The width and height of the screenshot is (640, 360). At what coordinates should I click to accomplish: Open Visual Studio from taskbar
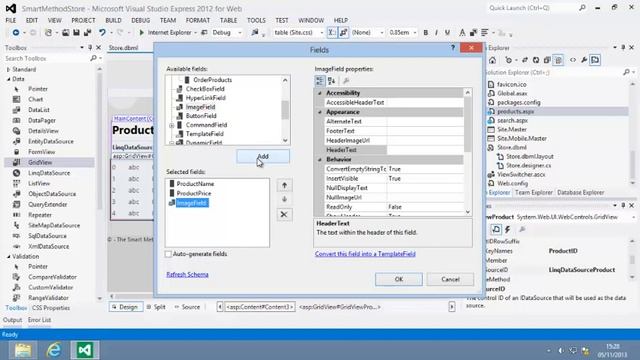(84, 350)
